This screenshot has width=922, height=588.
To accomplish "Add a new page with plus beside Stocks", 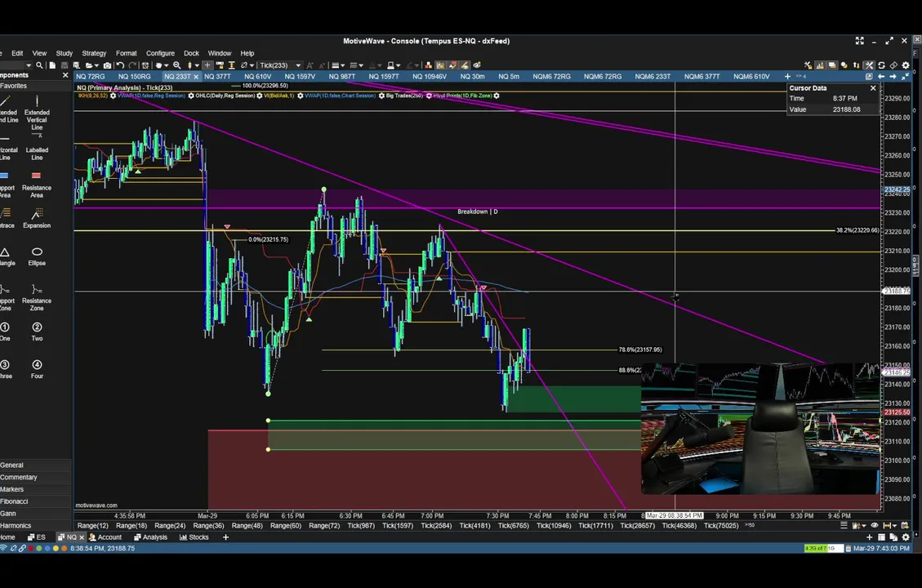I will pyautogui.click(x=225, y=537).
